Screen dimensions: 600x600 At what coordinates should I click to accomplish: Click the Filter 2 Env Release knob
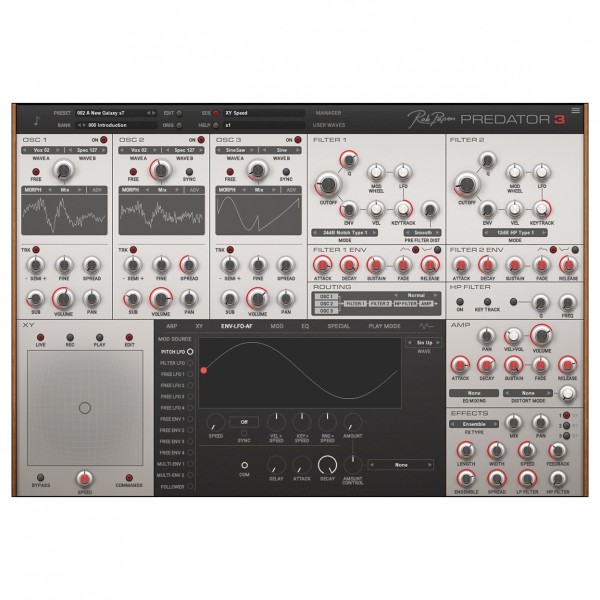(x=568, y=265)
